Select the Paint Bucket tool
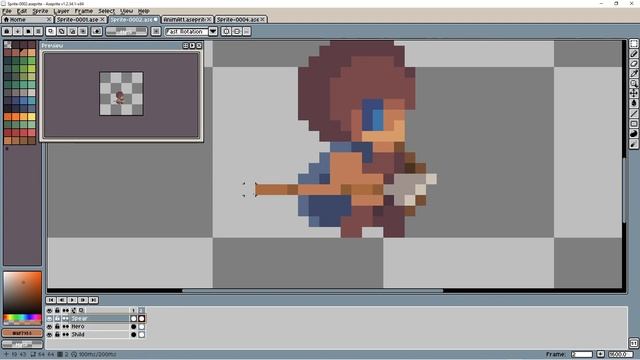The height and width of the screenshot is (360, 640). [x=633, y=103]
